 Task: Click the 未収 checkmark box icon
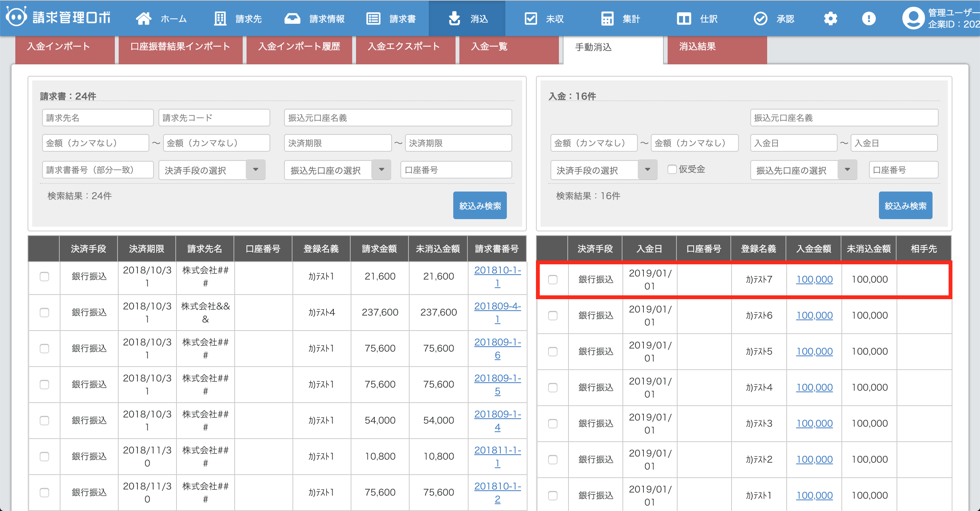coord(531,18)
